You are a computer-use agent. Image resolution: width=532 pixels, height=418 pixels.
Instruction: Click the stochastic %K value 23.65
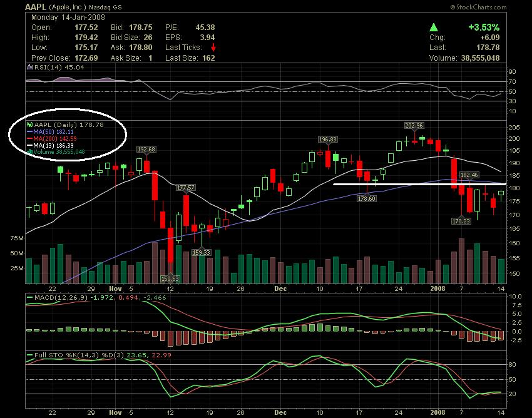coord(136,355)
